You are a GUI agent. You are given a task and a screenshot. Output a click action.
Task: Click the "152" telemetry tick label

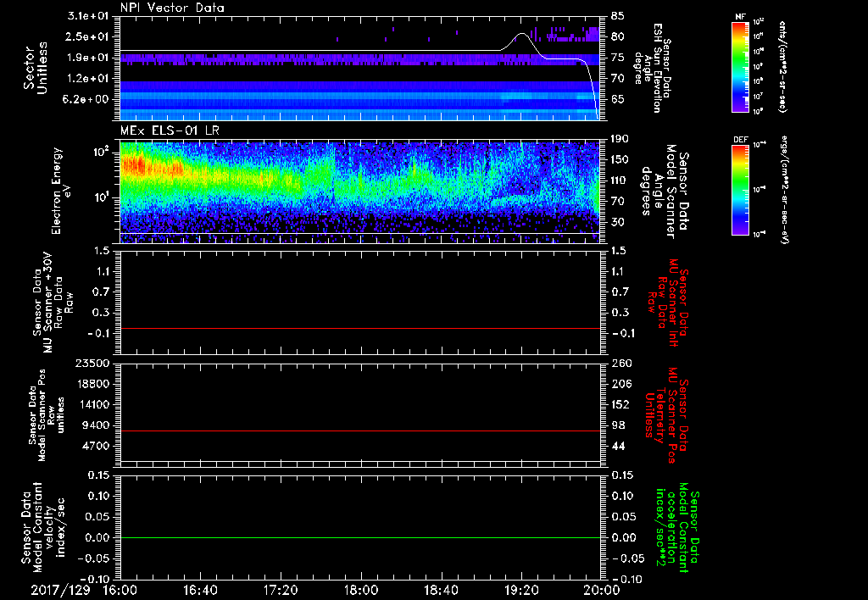click(620, 404)
